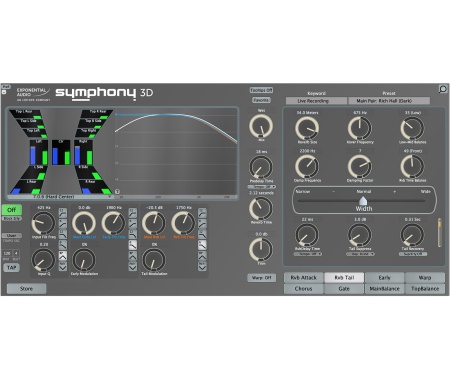Screen dimensions: 450x380
Task: Click the Width slider handle
Action: (363, 201)
